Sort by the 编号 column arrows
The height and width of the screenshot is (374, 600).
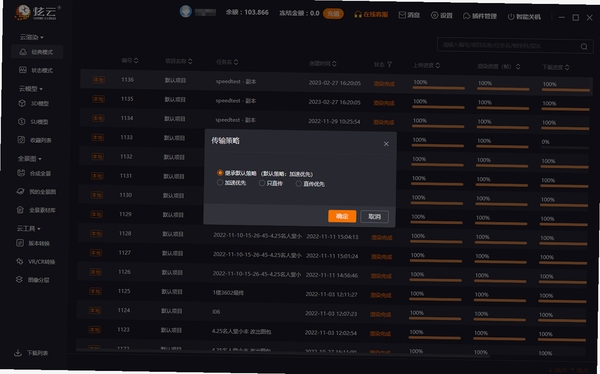coord(136,60)
